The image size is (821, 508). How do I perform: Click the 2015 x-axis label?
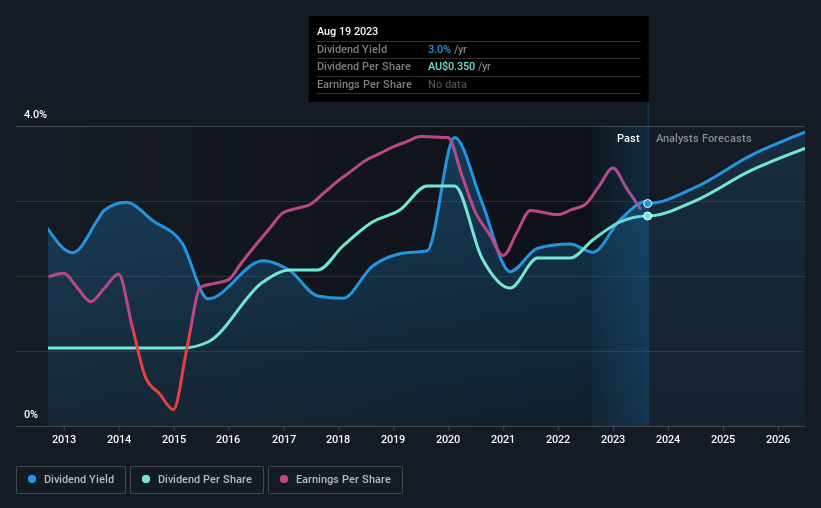(174, 439)
